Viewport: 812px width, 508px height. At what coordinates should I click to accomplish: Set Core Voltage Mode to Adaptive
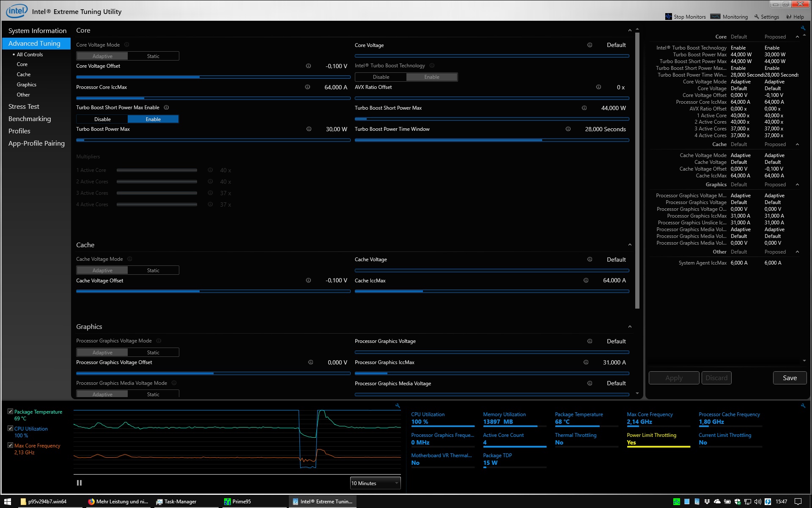click(x=102, y=56)
